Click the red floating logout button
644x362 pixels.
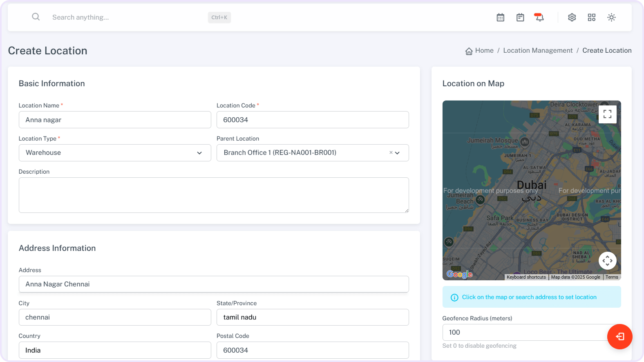pyautogui.click(x=619, y=337)
